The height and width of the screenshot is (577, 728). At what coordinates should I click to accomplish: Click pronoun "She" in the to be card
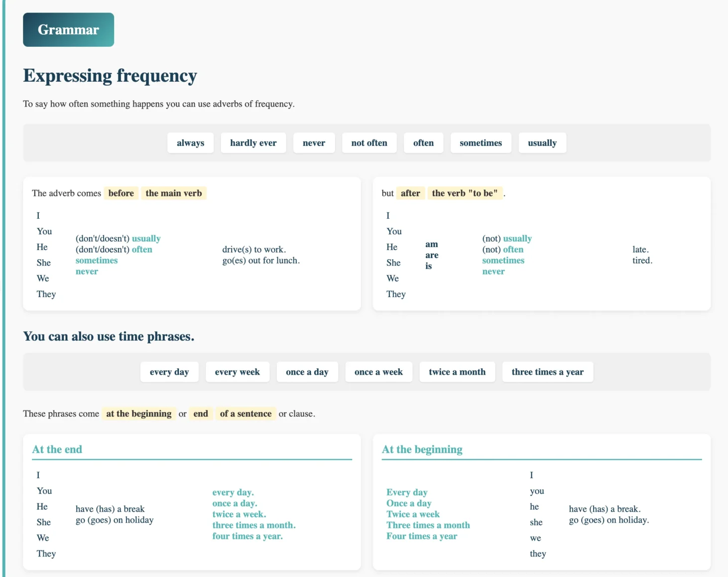click(393, 263)
